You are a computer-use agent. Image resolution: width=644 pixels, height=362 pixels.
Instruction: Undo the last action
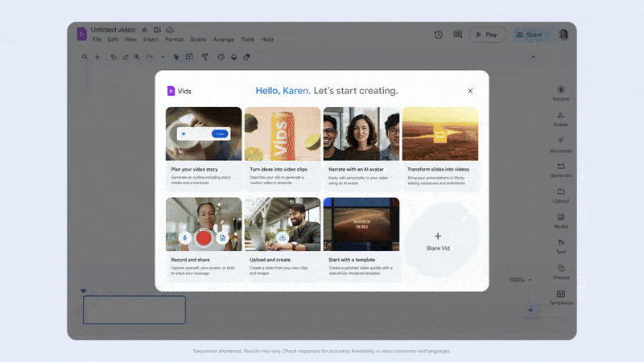point(113,57)
